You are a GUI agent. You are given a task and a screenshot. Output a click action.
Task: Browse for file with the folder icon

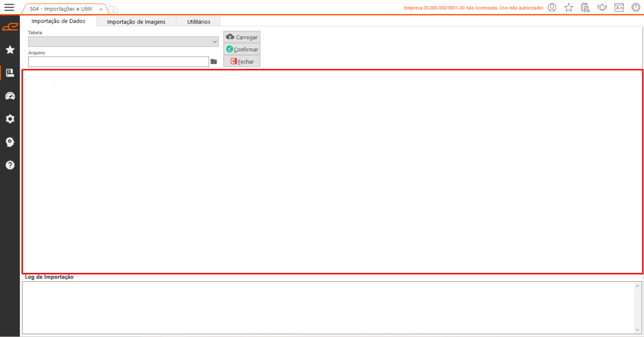click(214, 62)
